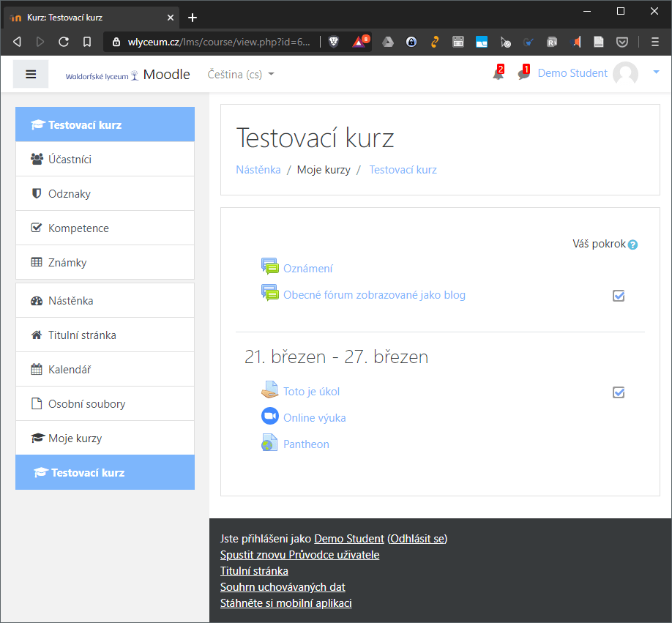Image resolution: width=672 pixels, height=623 pixels.
Task: Toggle completion checkbox for Toto je úkol
Action: (x=619, y=392)
